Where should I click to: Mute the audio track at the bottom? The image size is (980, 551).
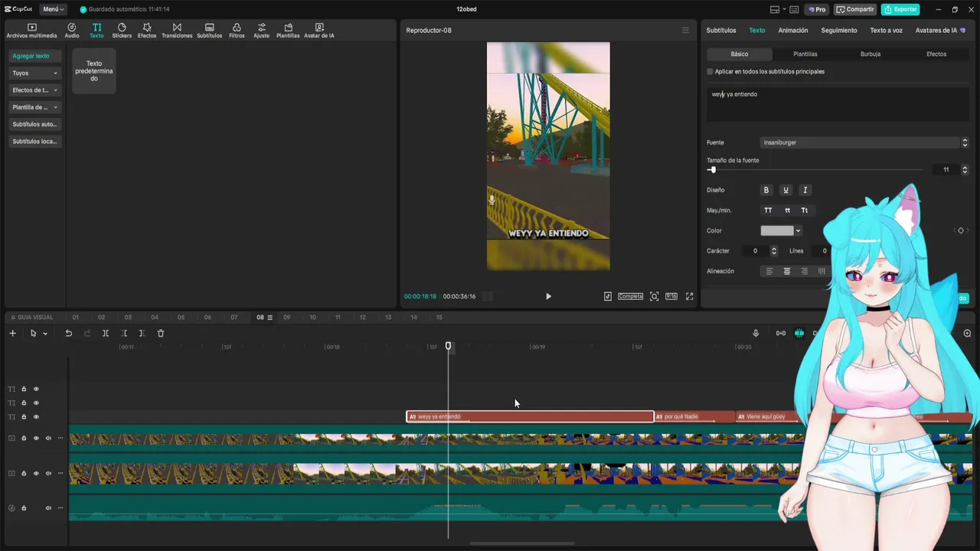point(48,508)
